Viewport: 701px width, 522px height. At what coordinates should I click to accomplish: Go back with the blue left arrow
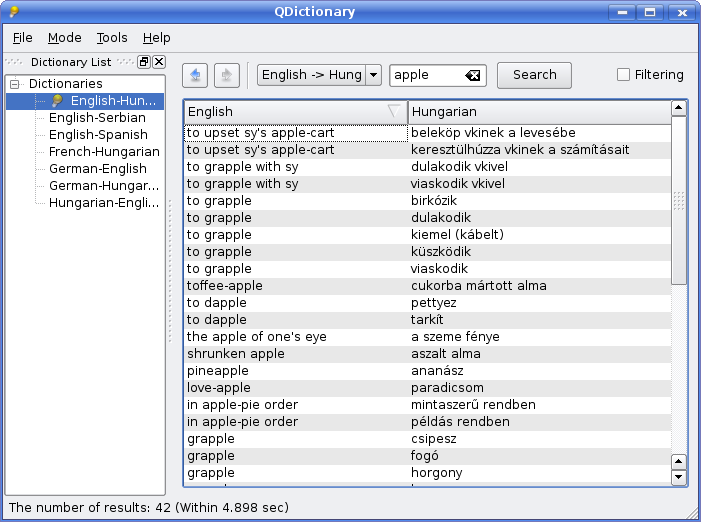195,75
